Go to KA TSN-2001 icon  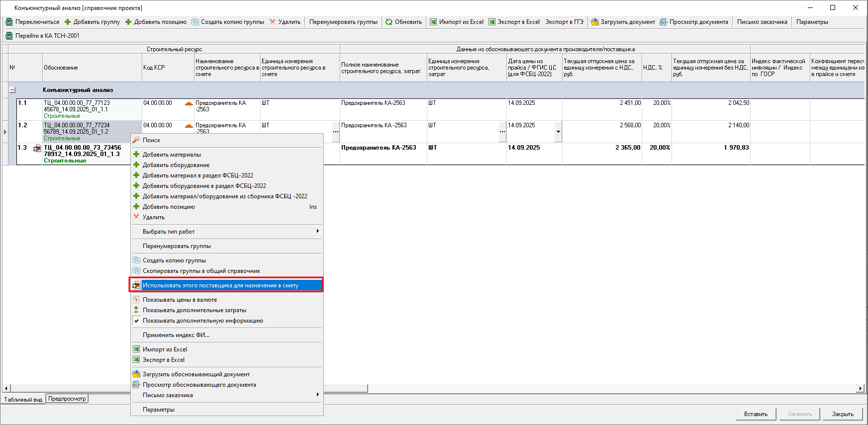pos(9,36)
